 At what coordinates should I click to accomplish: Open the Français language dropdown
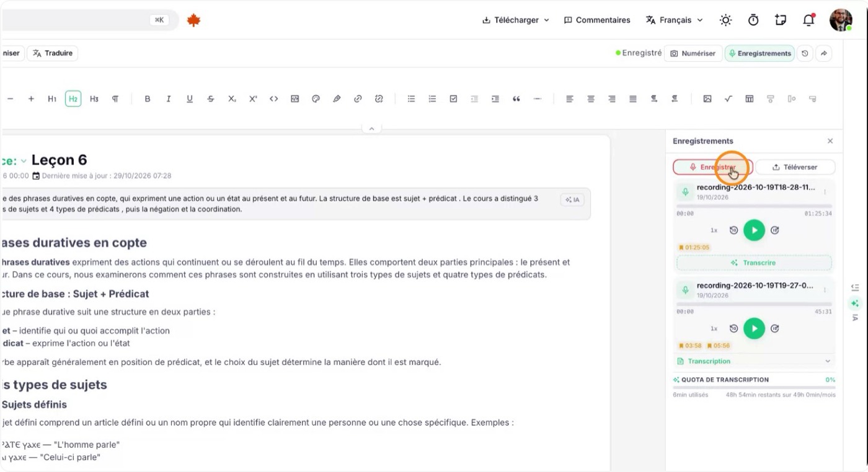tap(675, 20)
